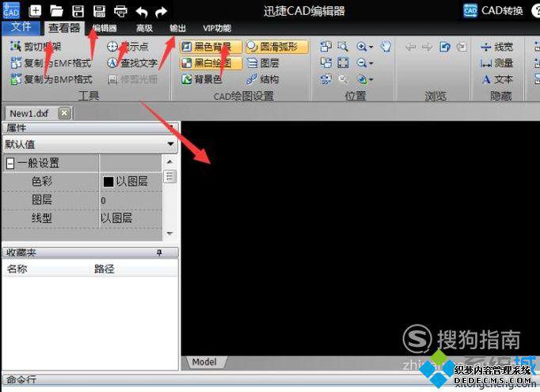This screenshot has width=540, height=392.
Task: Go to next view with the right arrow in 浏览
Action: (x=428, y=47)
